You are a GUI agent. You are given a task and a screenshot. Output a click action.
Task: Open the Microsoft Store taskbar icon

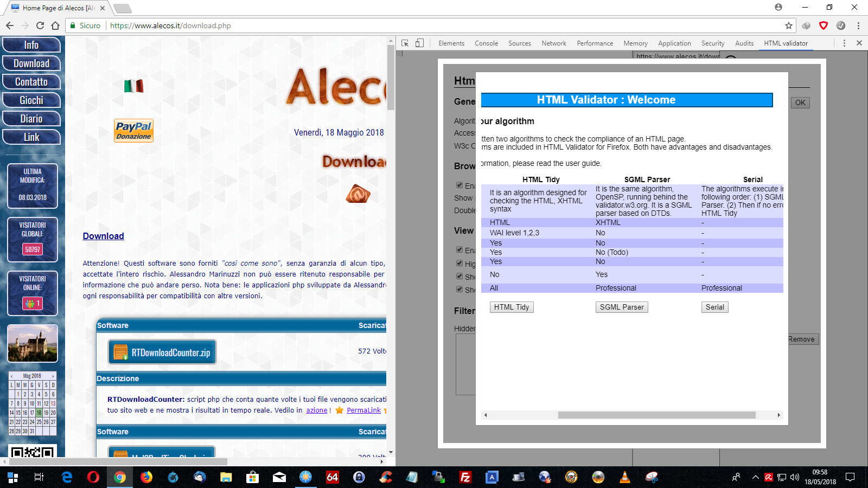point(252,477)
